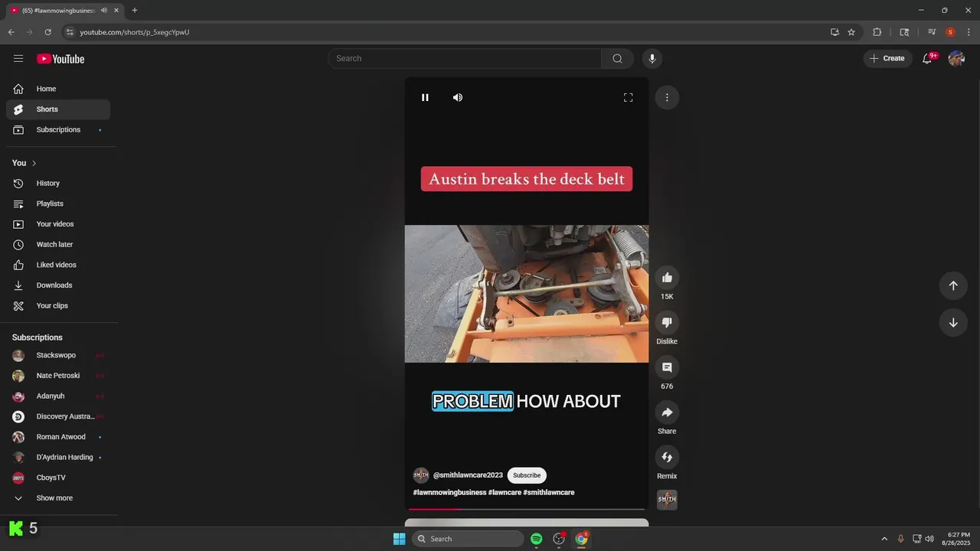Go to Home in the sidebar

tap(58, 89)
